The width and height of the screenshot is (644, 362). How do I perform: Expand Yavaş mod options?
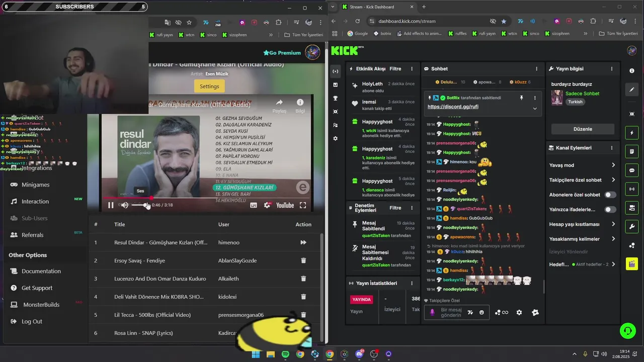[x=613, y=165]
